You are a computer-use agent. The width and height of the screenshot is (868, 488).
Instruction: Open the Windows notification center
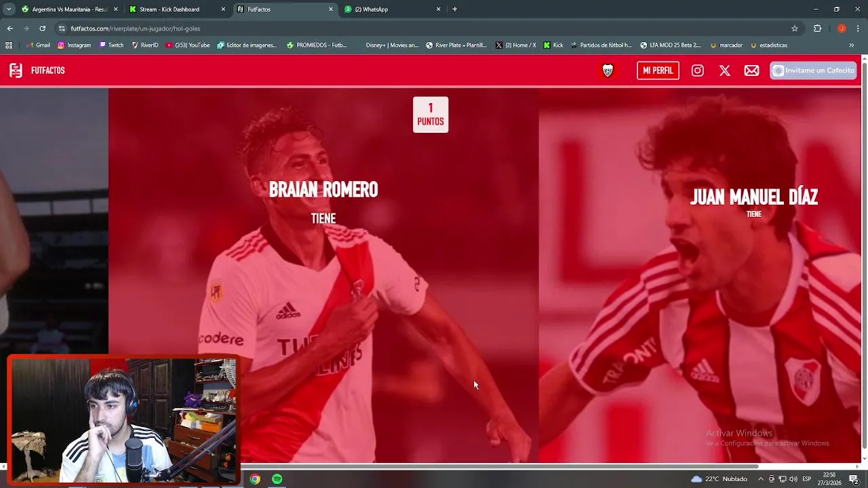(854, 479)
